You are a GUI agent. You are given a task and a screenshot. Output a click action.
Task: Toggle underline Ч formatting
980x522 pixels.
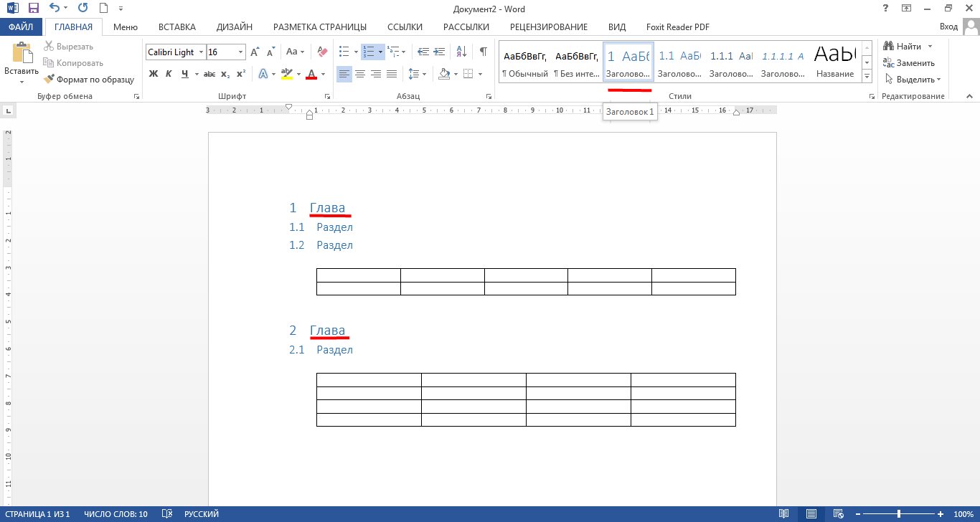(185, 74)
